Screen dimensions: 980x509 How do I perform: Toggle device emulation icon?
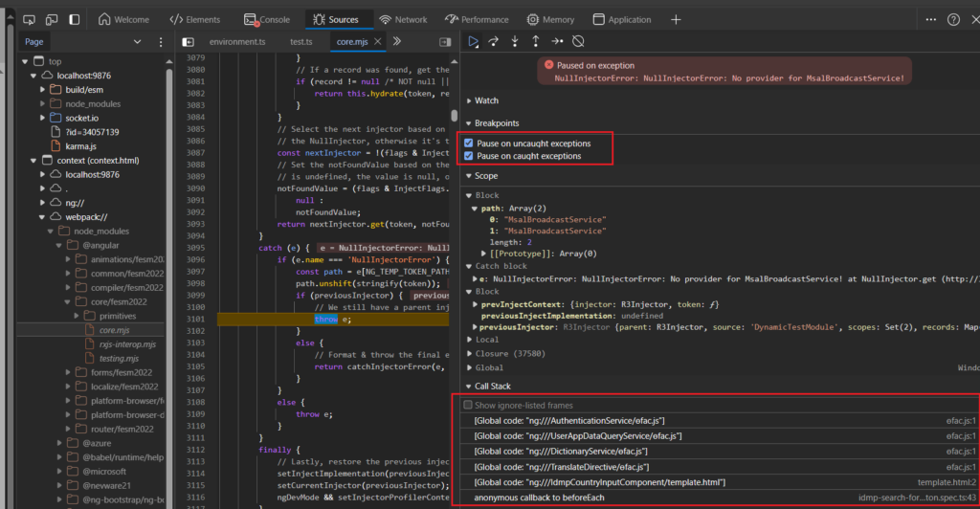pos(52,19)
